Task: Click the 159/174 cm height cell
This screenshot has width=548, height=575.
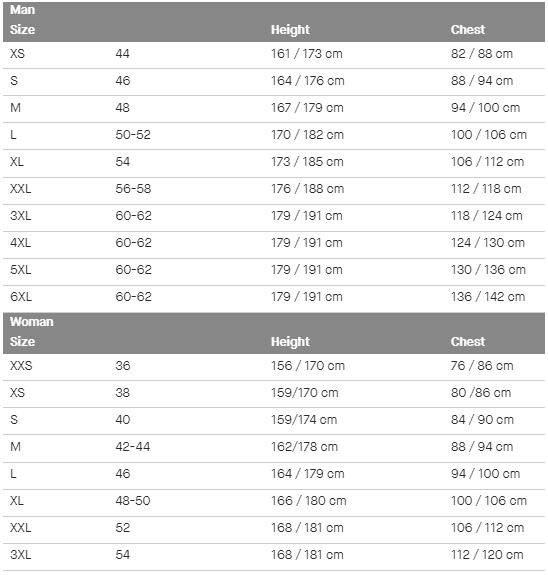Action: click(x=304, y=420)
